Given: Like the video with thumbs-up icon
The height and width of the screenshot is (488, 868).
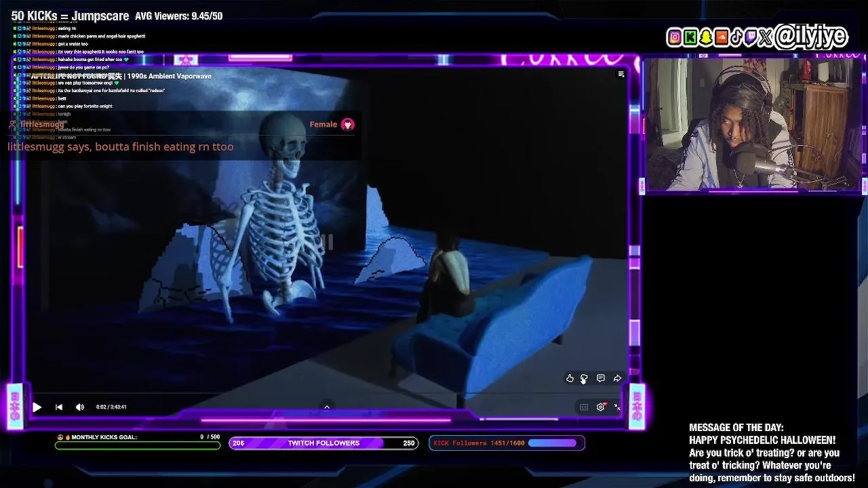Looking at the screenshot, I should pyautogui.click(x=570, y=378).
